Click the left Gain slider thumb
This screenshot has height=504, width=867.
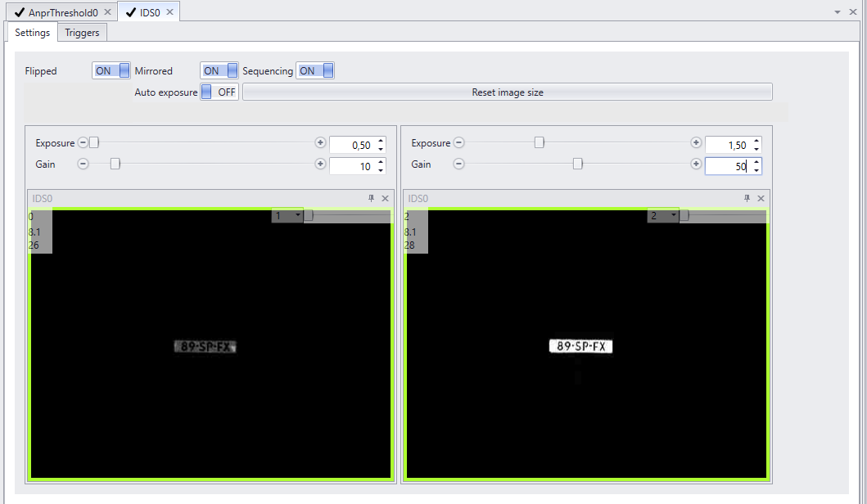point(115,164)
